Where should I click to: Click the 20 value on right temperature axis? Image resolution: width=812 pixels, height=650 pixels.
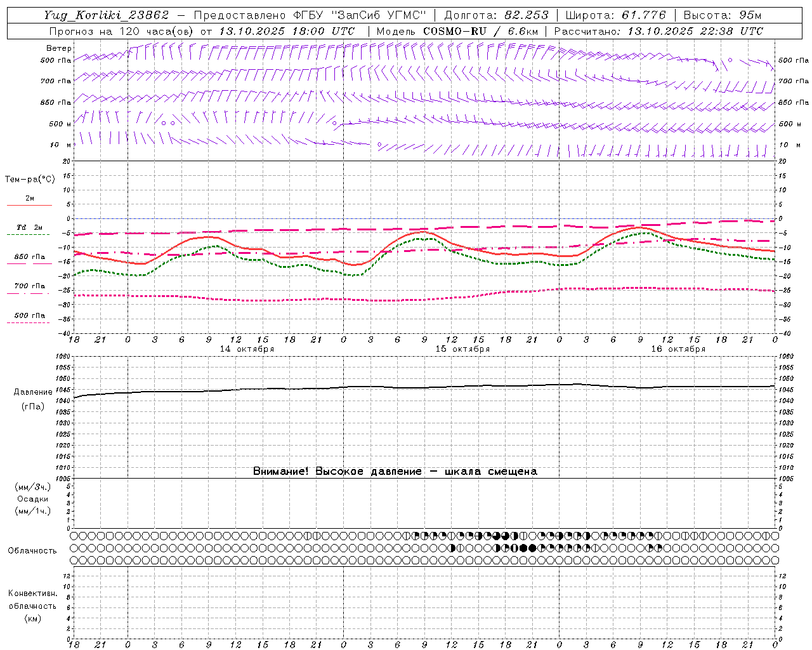[782, 161]
